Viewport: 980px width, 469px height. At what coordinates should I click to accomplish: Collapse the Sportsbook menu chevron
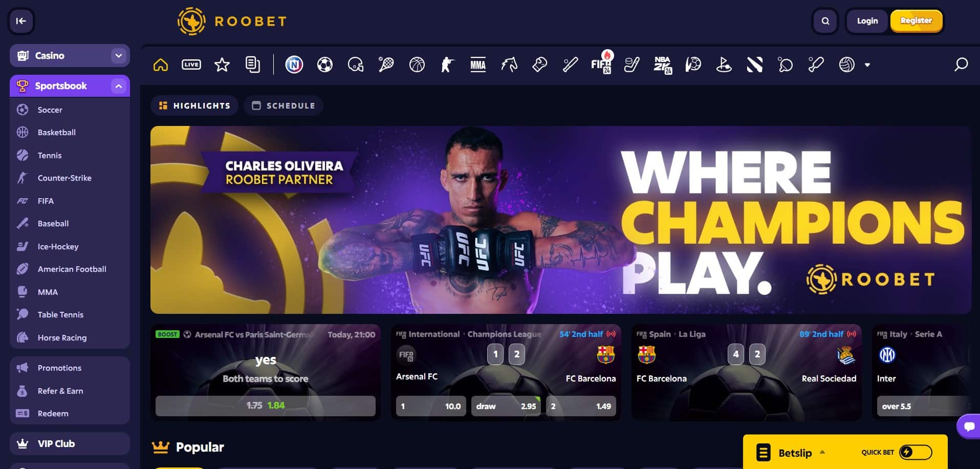(x=119, y=86)
